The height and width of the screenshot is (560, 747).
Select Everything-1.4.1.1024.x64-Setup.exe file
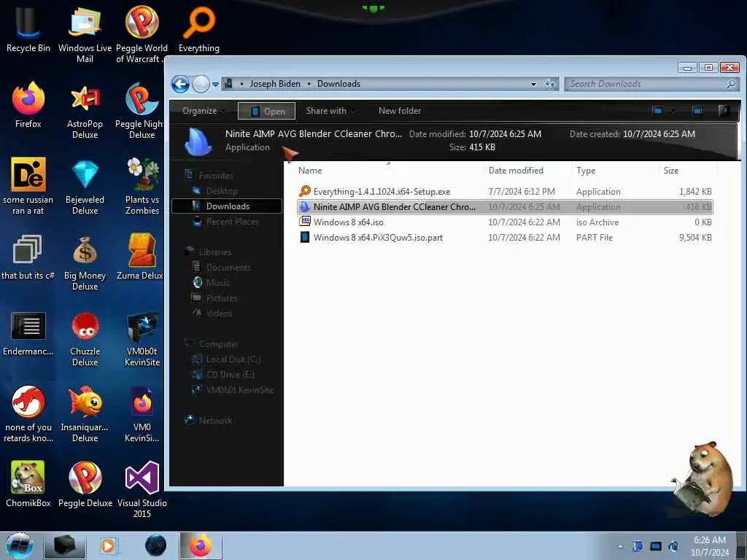click(x=505, y=192)
